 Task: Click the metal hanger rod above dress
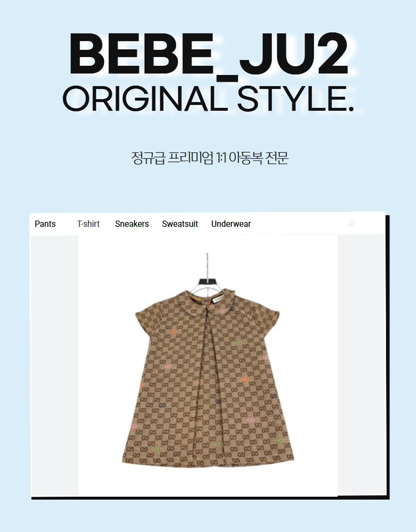pyautogui.click(x=208, y=266)
